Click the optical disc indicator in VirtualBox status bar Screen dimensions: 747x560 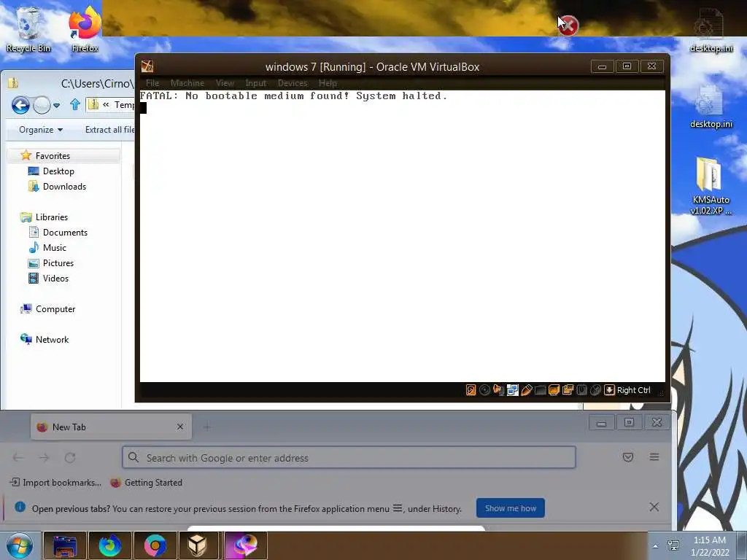point(484,390)
